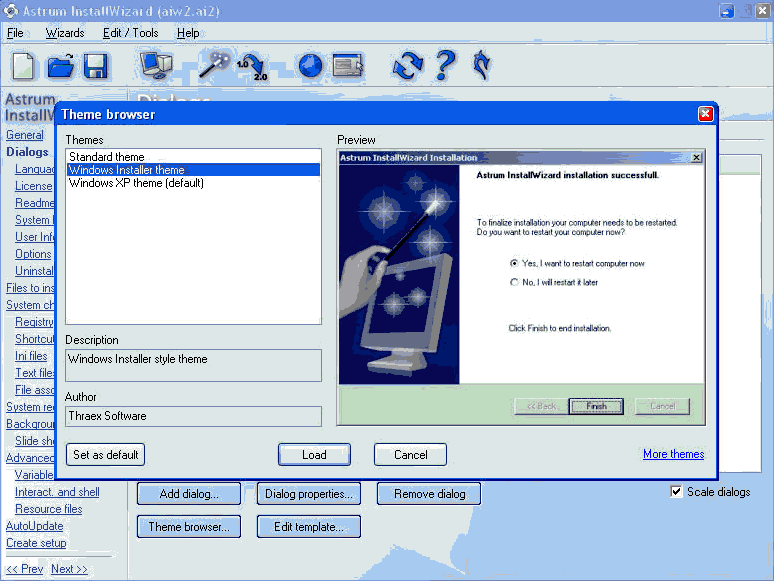Open Interact. and shell sidebar link

pos(57,492)
